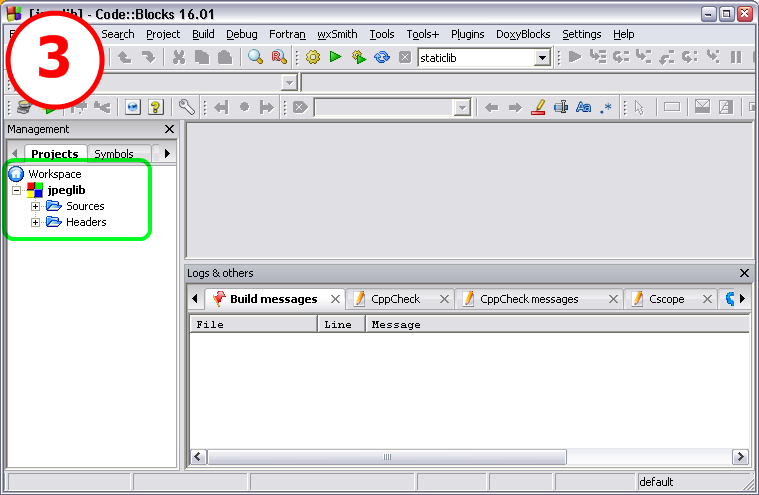Open Find with magnifier icon
Screen dimensions: 759x495
pyautogui.click(x=255, y=57)
